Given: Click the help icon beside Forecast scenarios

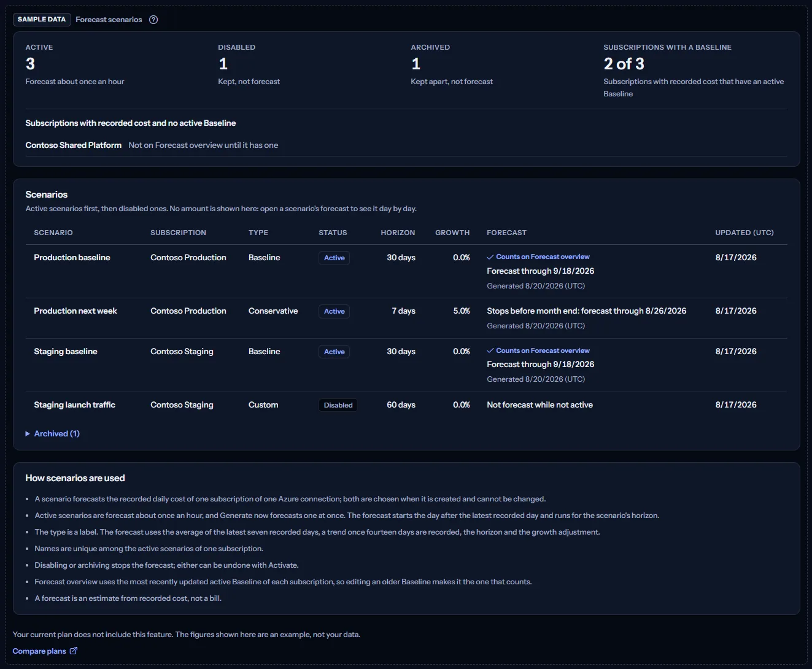Looking at the screenshot, I should tap(153, 20).
